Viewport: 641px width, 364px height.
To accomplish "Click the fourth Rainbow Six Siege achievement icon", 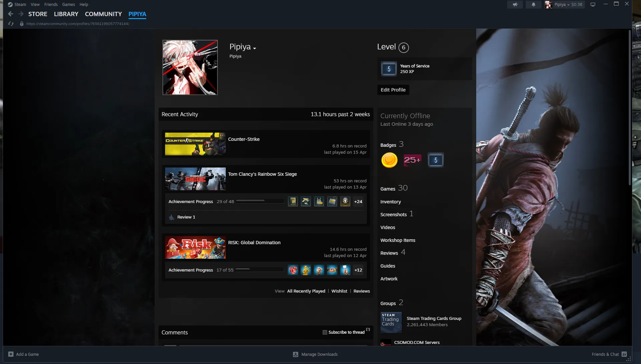I will [x=332, y=202].
